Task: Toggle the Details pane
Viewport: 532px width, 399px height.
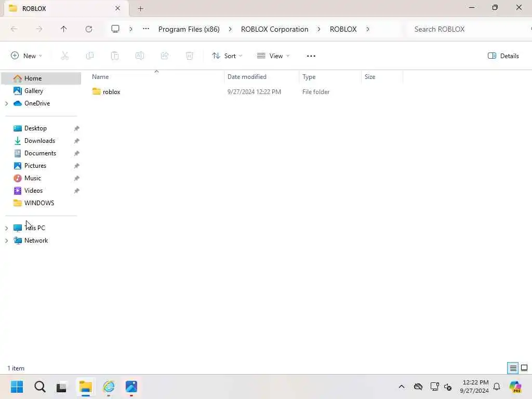Action: (x=503, y=56)
